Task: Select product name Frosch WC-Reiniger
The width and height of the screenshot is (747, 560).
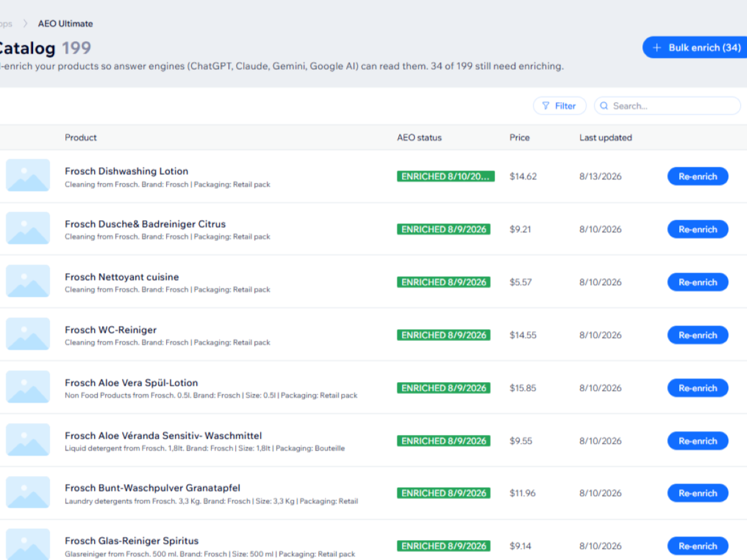Action: 111,330
